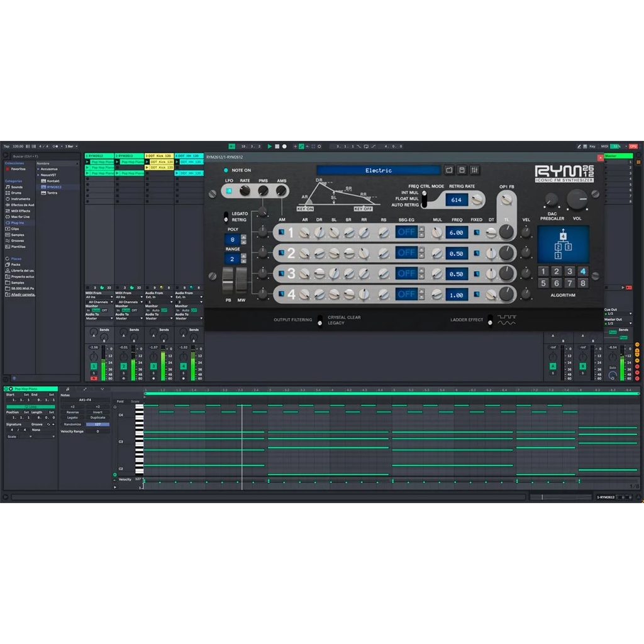Viewport: 644px width, 644px height.
Task: Open track 1 All Channels dropdown
Action: click(99, 302)
